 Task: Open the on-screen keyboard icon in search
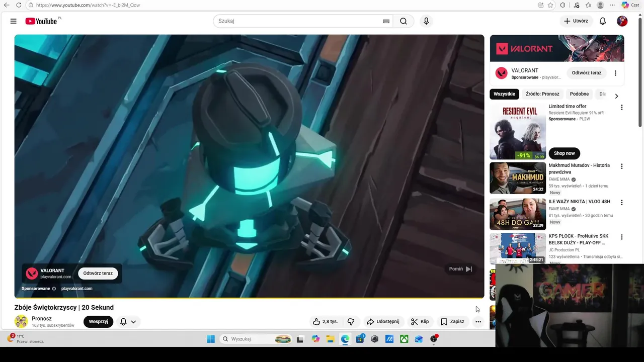(386, 21)
